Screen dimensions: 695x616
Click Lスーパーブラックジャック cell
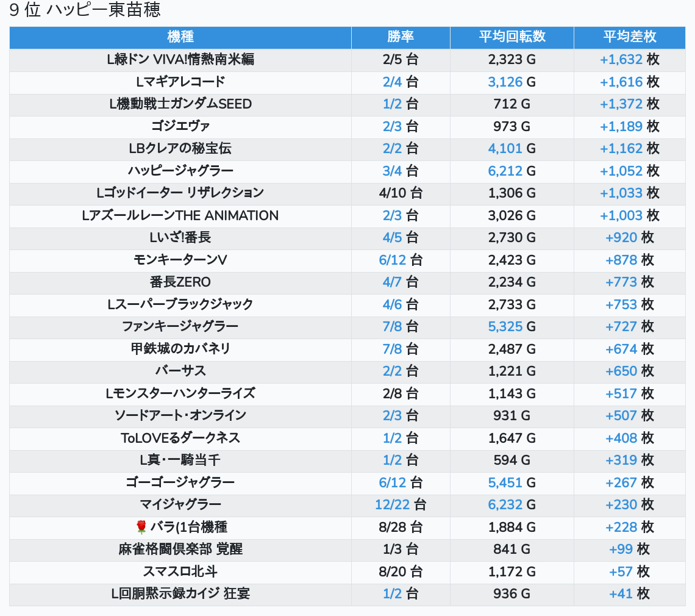180,304
